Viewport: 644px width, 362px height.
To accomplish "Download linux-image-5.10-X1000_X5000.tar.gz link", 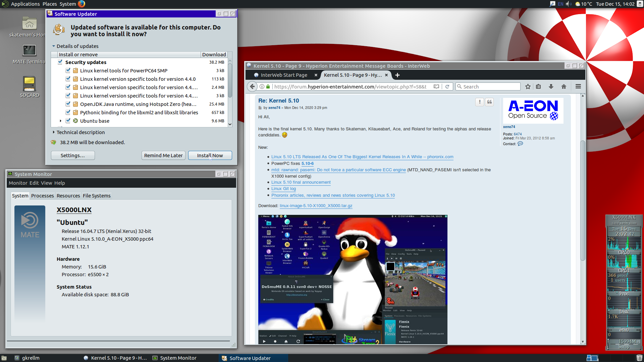I will 316,206.
